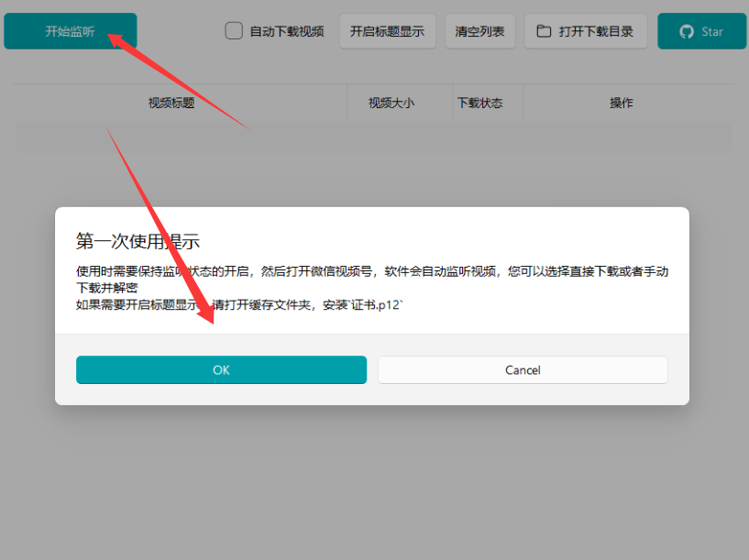Enable title display via 开启标题显示
The width and height of the screenshot is (749, 560).
pyautogui.click(x=387, y=31)
